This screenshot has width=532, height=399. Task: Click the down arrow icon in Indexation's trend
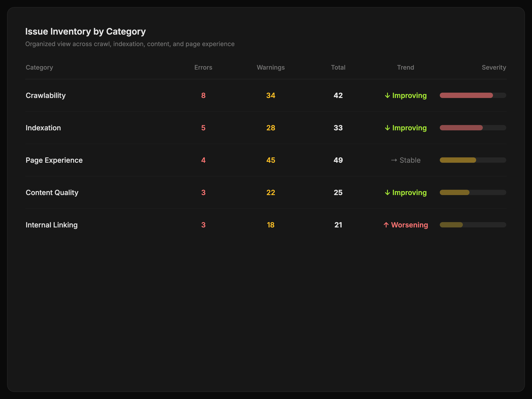click(387, 128)
